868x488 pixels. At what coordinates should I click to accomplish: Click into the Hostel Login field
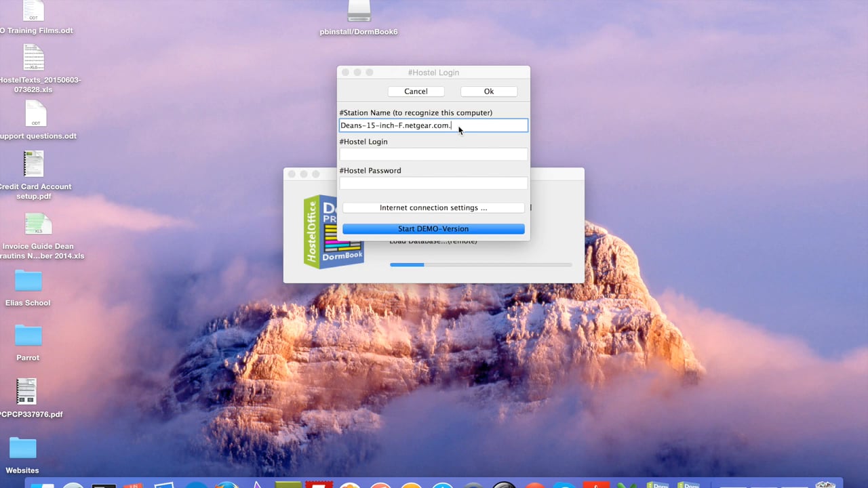click(433, 155)
